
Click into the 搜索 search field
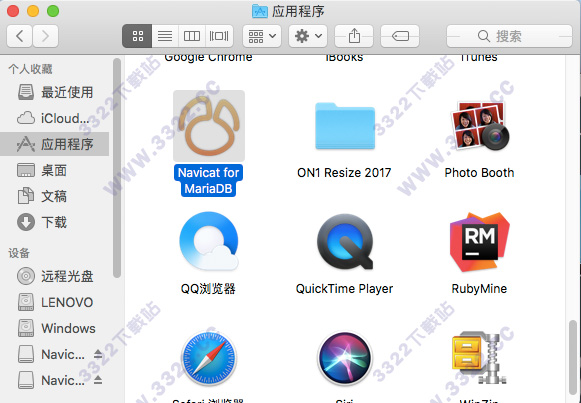pos(509,36)
